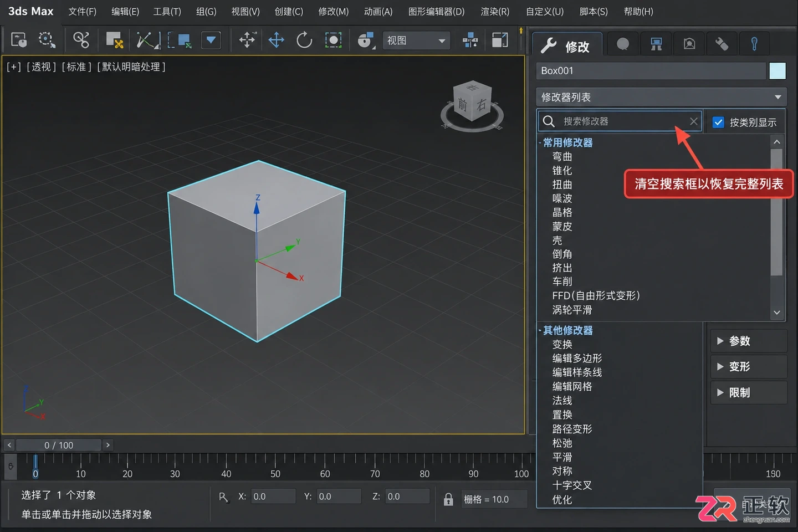798x532 pixels.
Task: Expand the 修改器列表 dropdown
Action: coord(662,97)
